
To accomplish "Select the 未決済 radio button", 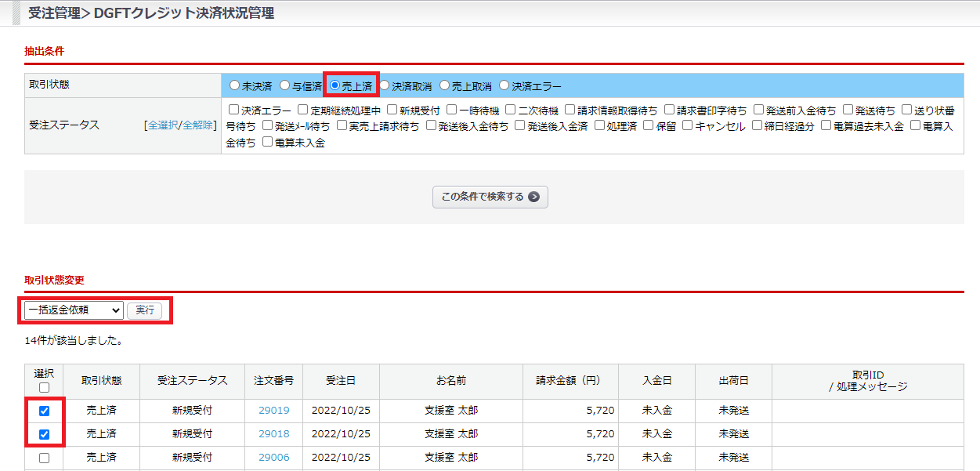I will click(234, 85).
